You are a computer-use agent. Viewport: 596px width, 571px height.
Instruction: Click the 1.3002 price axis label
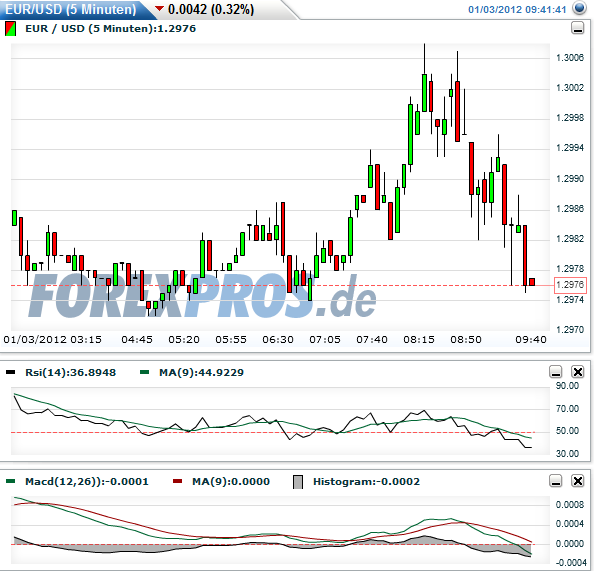point(570,88)
